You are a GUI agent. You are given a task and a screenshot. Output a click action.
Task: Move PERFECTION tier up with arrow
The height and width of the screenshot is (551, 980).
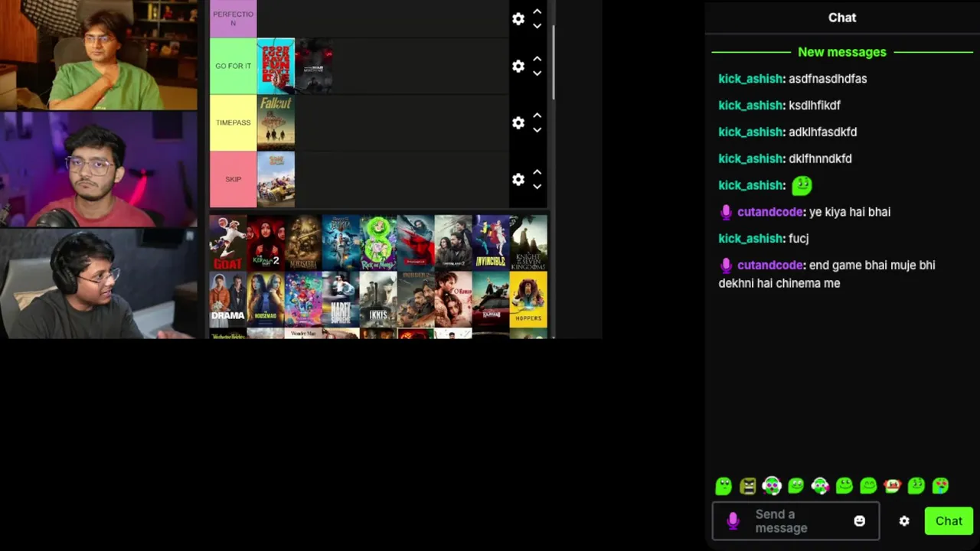[x=537, y=11]
